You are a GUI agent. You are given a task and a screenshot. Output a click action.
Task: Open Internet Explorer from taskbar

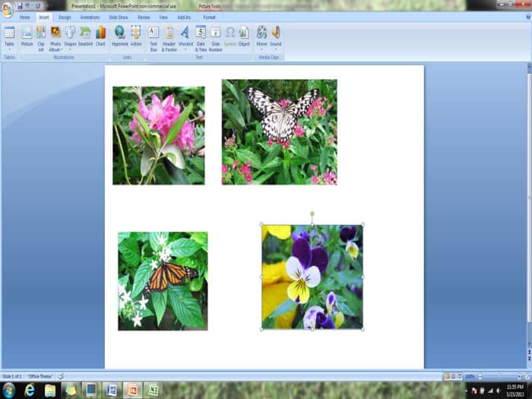click(30, 390)
